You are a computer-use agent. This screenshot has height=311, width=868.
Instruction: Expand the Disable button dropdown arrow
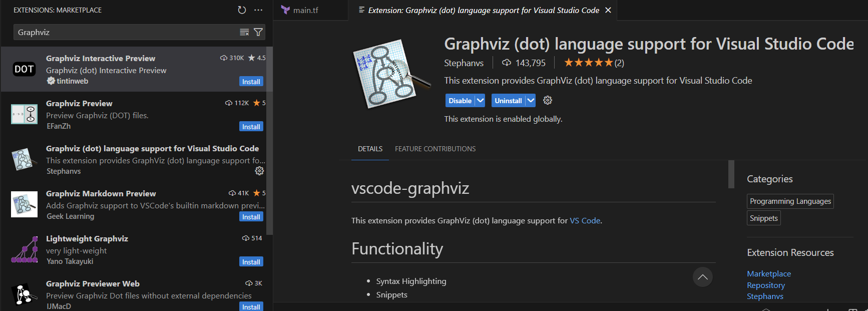[480, 100]
